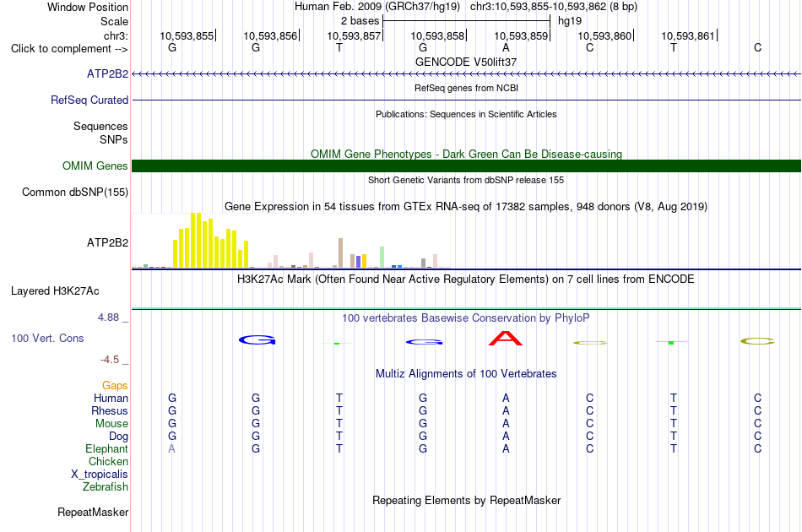Viewport: 802px width, 532px height.
Task: Click position label 10,593,857 on the ruler
Action: point(354,35)
